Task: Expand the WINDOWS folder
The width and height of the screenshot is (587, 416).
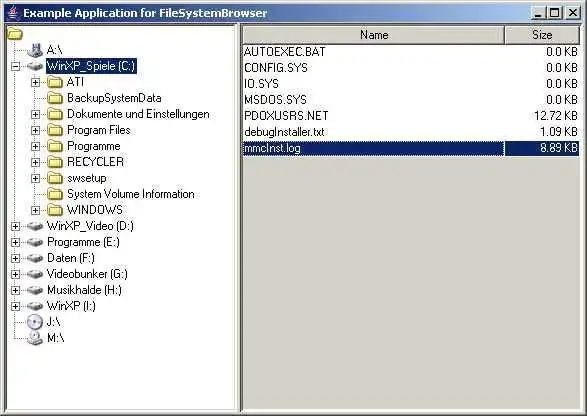Action: [x=36, y=210]
